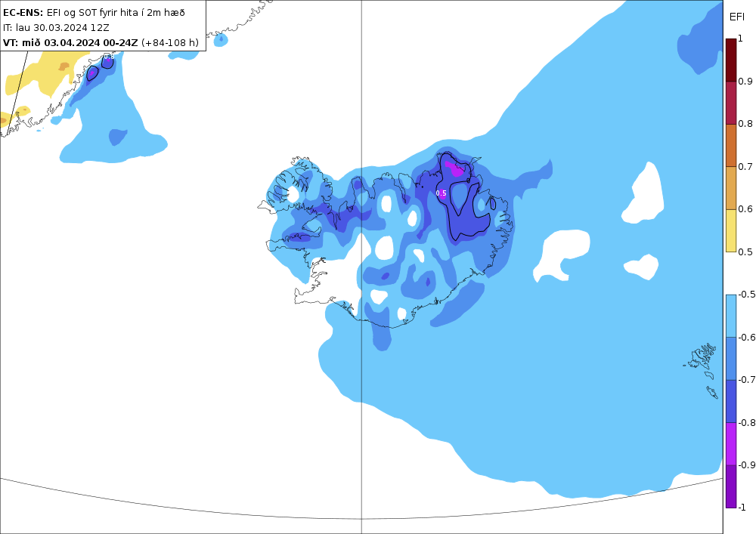Click the negative legend value '-0.5'
756x534 pixels.
pyautogui.click(x=747, y=295)
